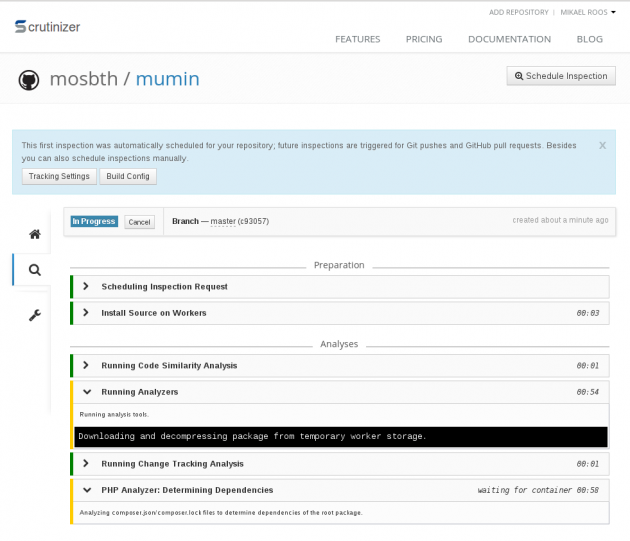Click the mosbth owner name
The image size is (630, 541).
click(x=84, y=79)
